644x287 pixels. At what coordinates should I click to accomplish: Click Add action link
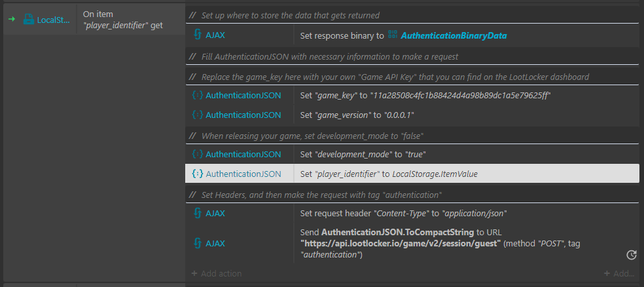click(x=217, y=273)
